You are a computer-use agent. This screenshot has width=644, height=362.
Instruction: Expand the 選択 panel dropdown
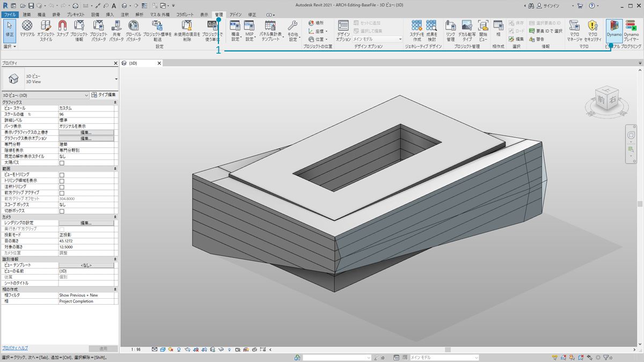[x=10, y=47]
